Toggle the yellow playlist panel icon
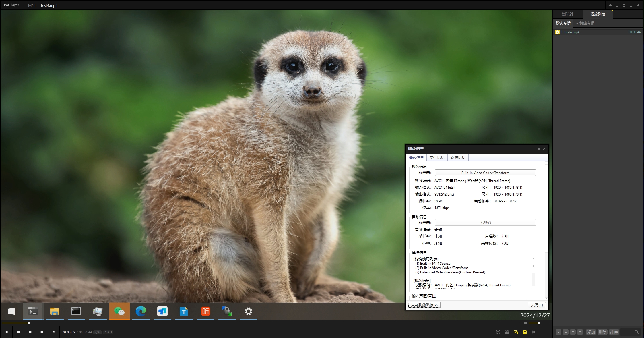Screen dimensions: 644x338 click(x=525, y=332)
